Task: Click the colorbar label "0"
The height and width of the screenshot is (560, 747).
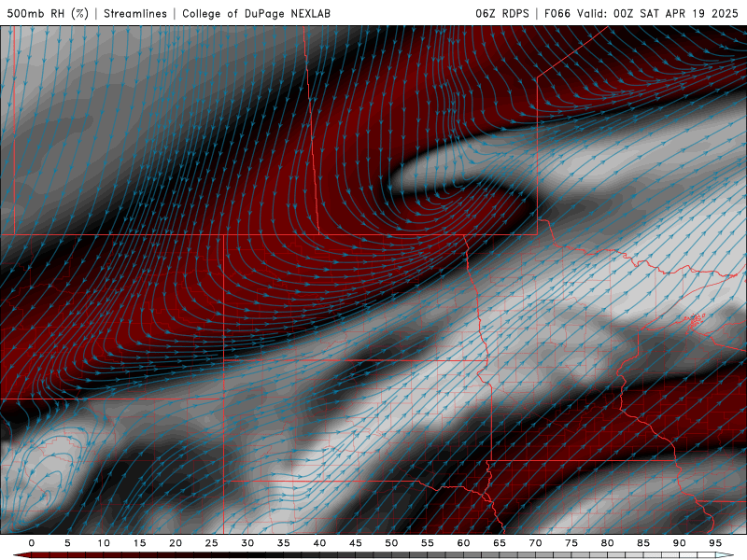Action: click(32, 543)
